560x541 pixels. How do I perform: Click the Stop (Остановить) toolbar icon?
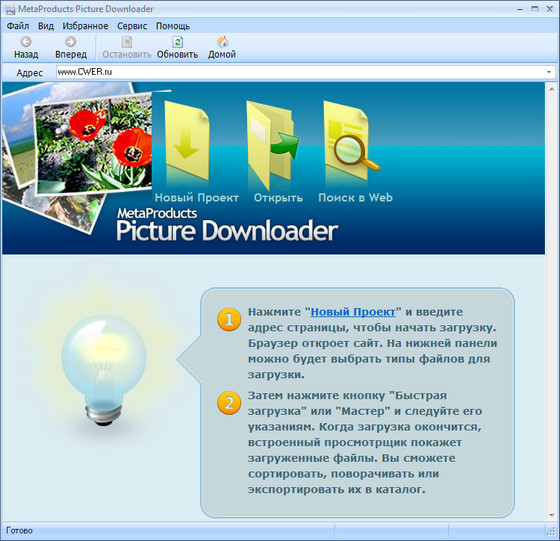click(127, 42)
